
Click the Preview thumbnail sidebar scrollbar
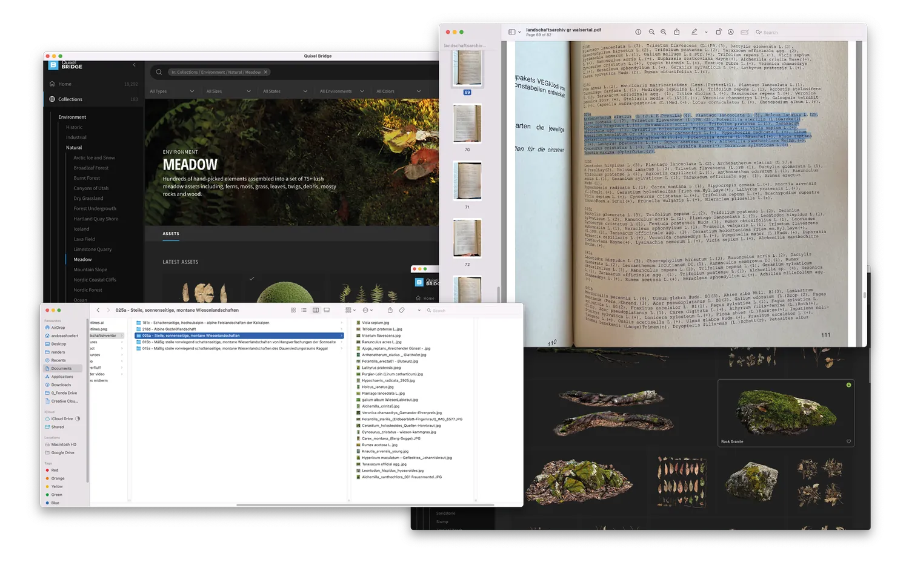(x=498, y=294)
